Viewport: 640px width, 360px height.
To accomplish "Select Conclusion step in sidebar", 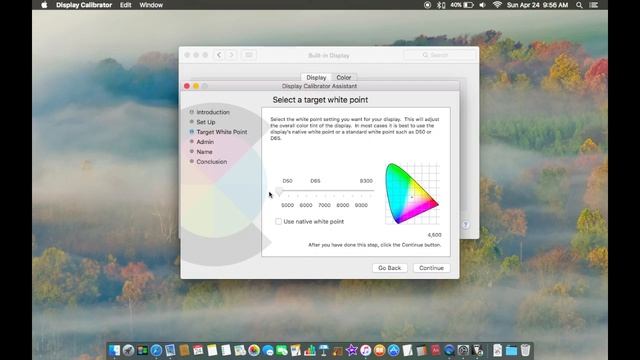I will 211,162.
